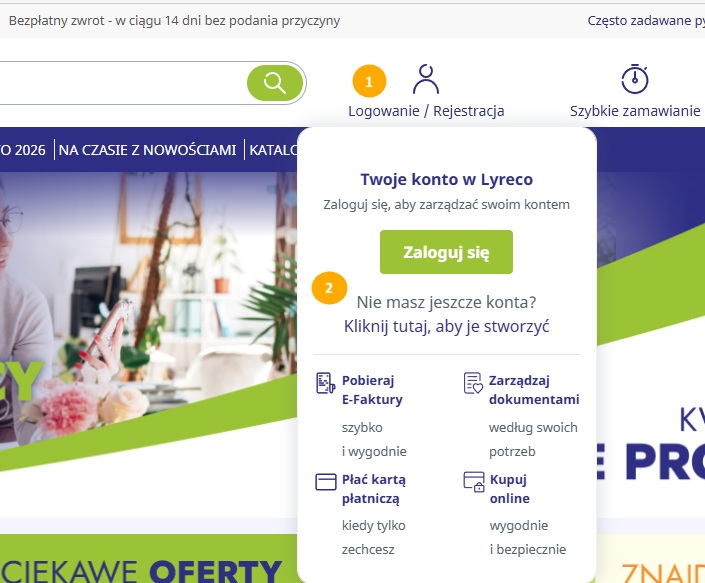Click the green search magnifier button

point(275,83)
